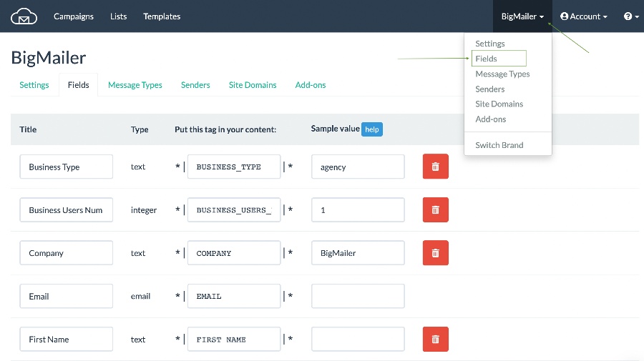Click 'Put this tag in your content:' header
Viewport: 644px width, 361px height.
point(225,129)
